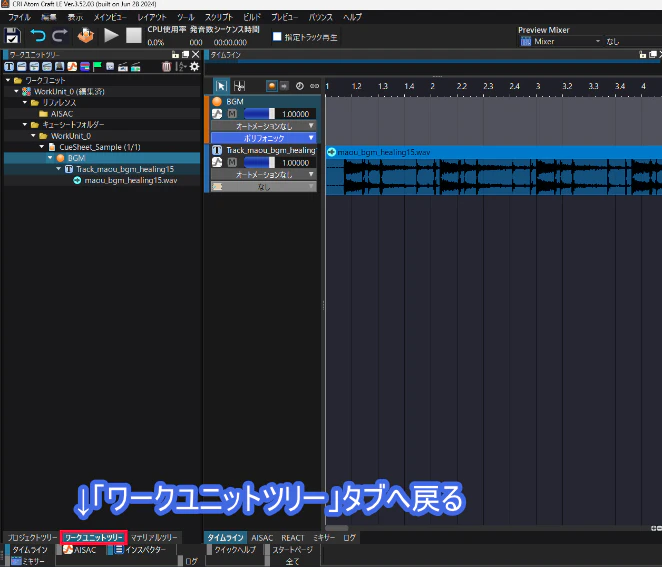
Task: Select the split/cut tool in timeline
Action: click(239, 86)
